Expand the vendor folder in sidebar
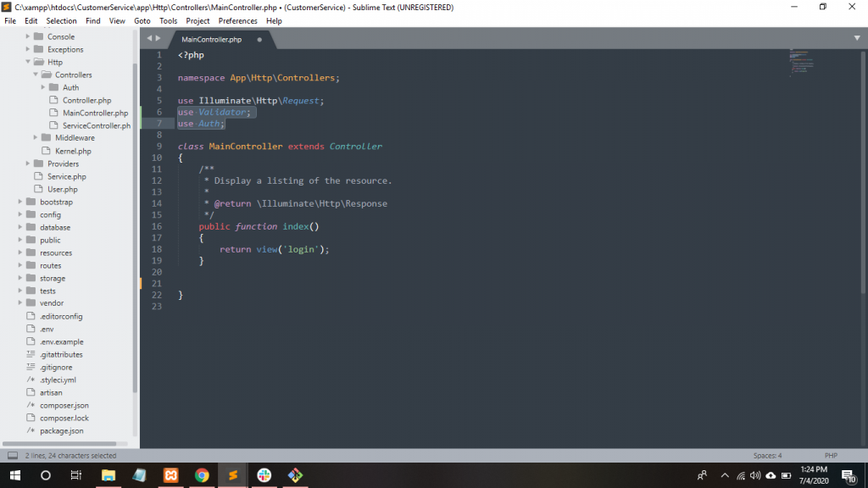The image size is (868, 488). click(x=20, y=302)
